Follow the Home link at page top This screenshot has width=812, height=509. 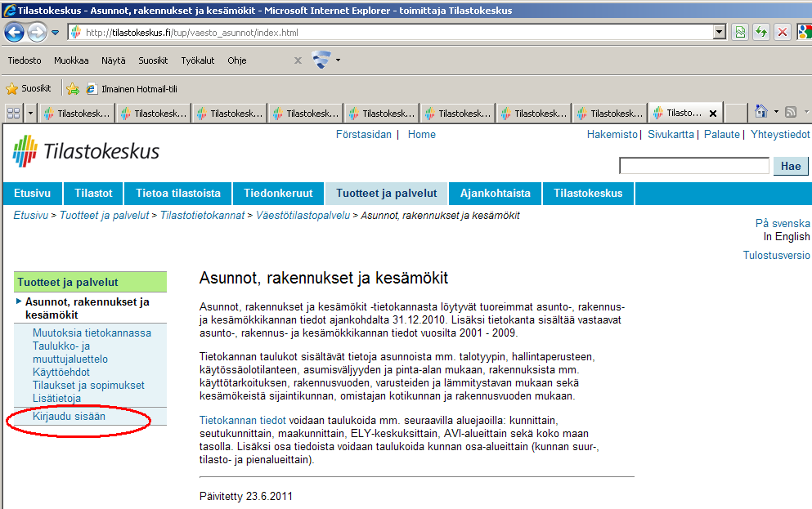pos(421,135)
